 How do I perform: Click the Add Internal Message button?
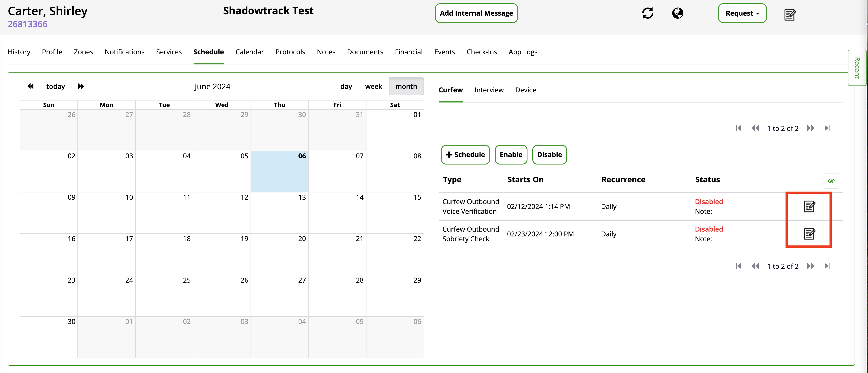tap(476, 13)
